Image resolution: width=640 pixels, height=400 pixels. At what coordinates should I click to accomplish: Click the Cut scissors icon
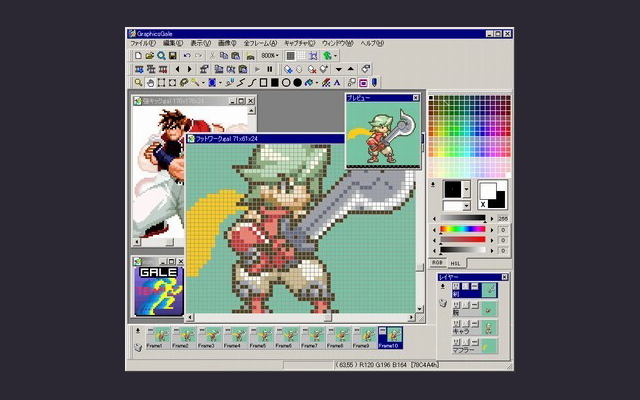pyautogui.click(x=212, y=56)
